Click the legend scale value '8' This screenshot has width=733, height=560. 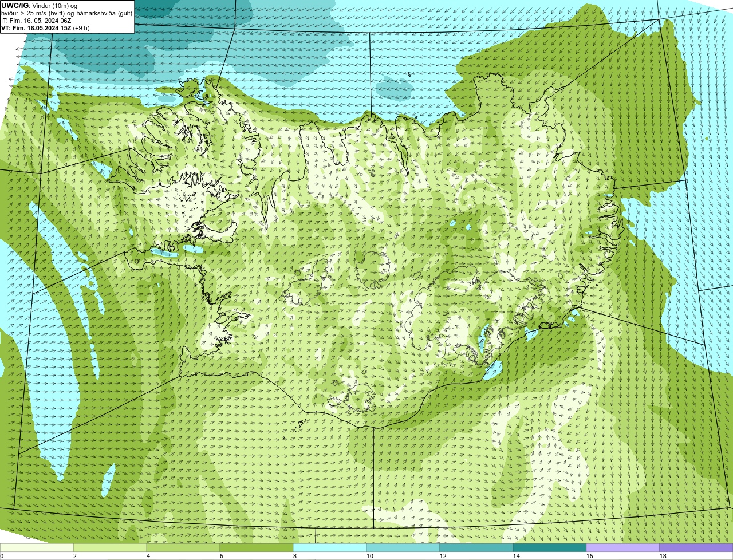[295, 556]
